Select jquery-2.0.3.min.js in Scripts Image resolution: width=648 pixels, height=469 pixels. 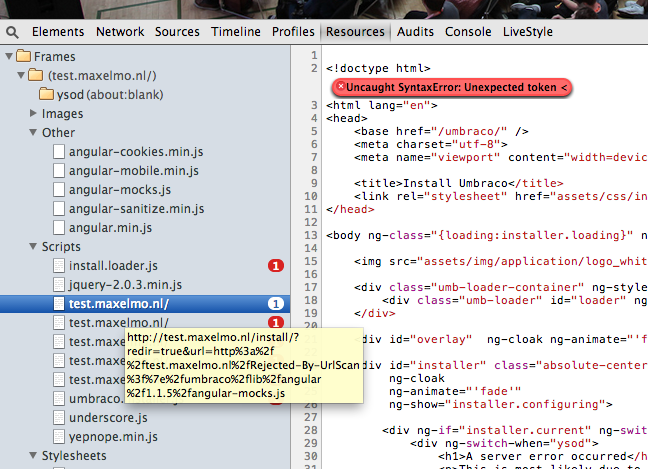(x=126, y=285)
